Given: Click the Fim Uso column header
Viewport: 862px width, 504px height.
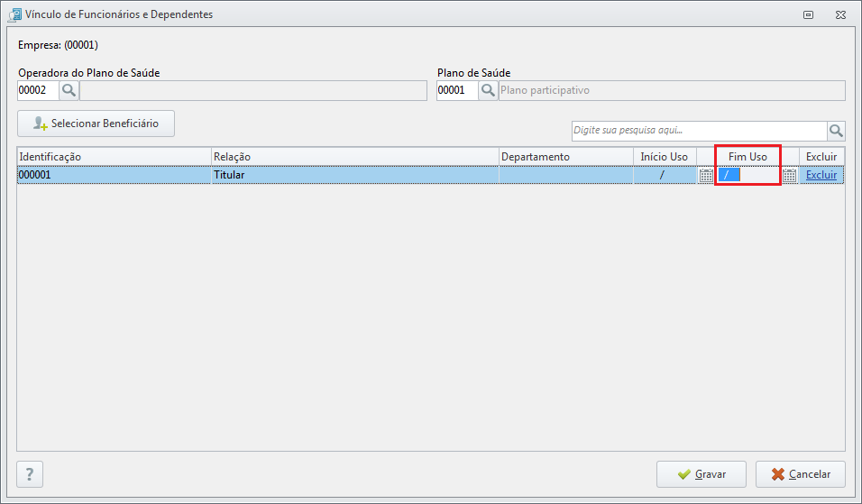Looking at the screenshot, I should [747, 157].
